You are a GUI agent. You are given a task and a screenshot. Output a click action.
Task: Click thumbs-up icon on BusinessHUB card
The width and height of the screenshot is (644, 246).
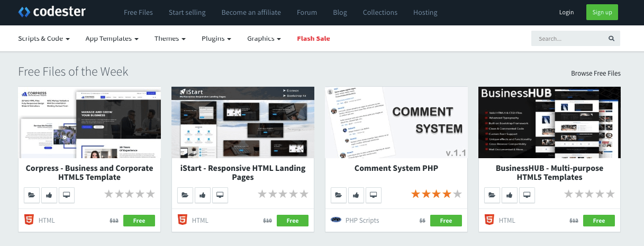[510, 195]
